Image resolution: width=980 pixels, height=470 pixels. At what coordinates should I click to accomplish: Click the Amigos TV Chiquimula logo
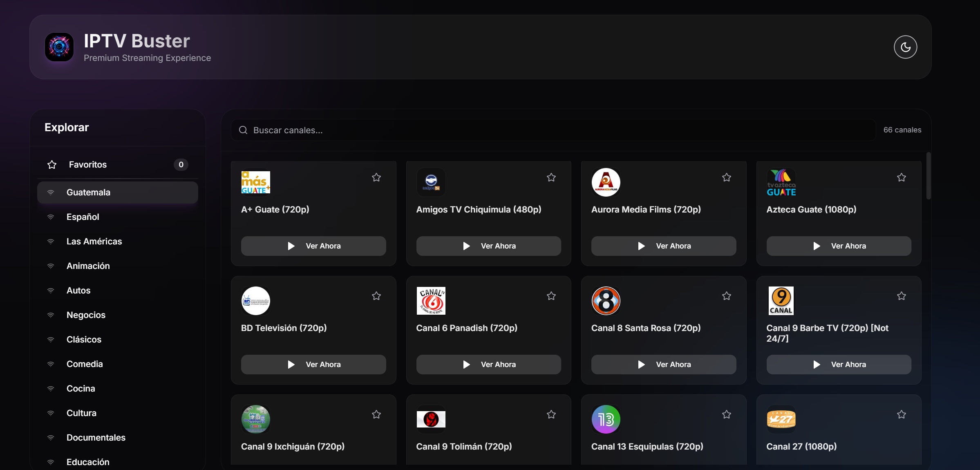pyautogui.click(x=431, y=182)
